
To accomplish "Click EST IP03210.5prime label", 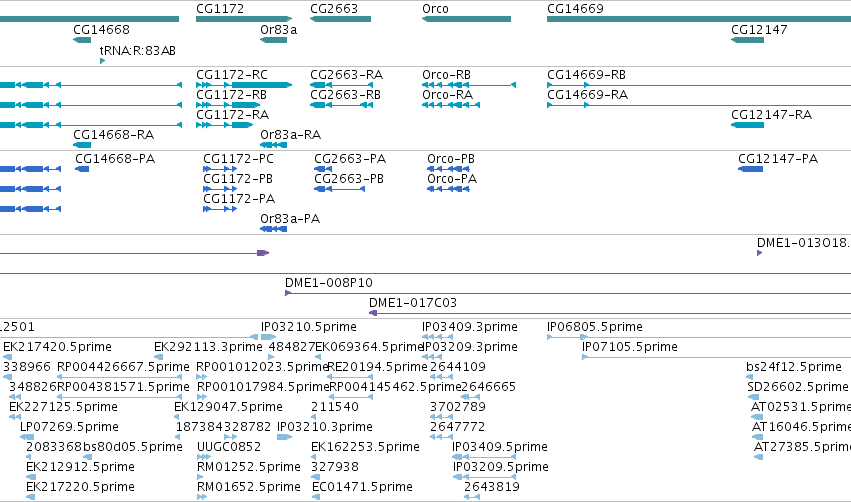I will (x=309, y=327).
